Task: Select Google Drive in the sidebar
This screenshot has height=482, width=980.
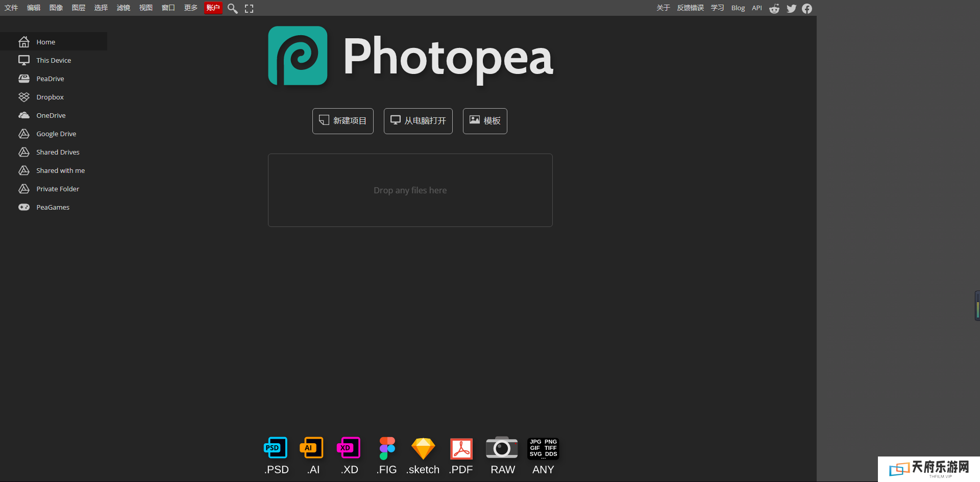Action: coord(56,134)
